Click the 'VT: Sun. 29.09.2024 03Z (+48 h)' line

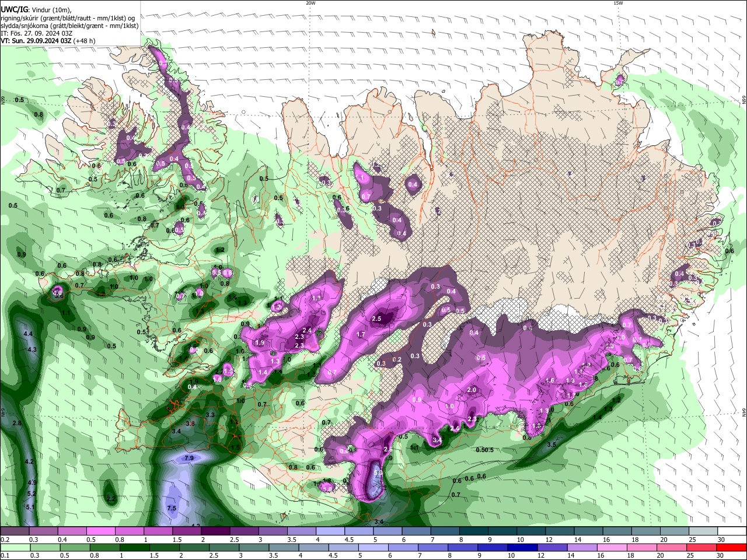click(x=48, y=41)
